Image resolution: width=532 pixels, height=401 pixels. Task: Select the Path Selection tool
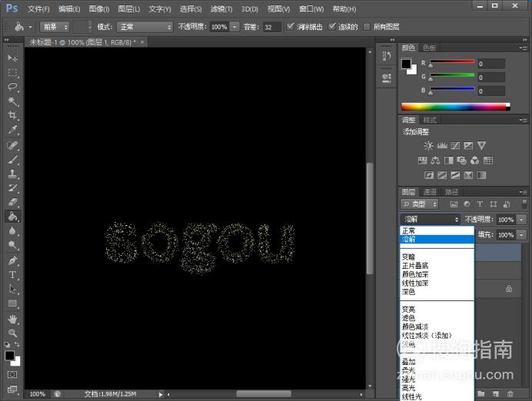point(12,289)
